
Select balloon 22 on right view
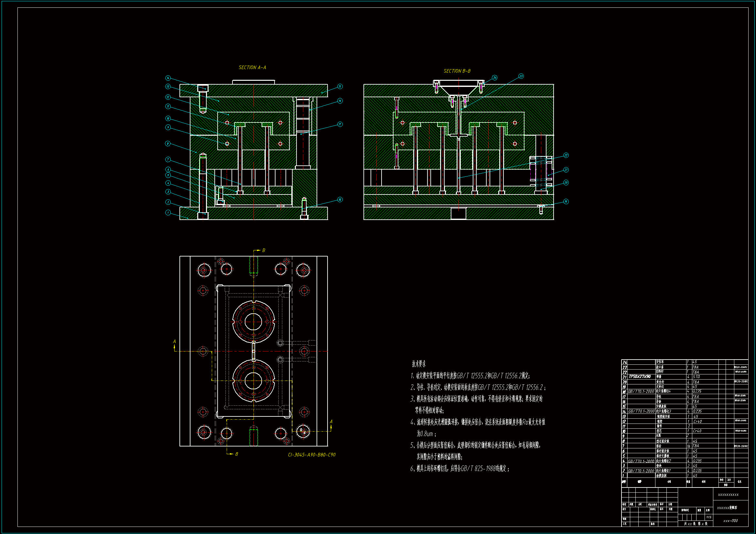click(566, 155)
